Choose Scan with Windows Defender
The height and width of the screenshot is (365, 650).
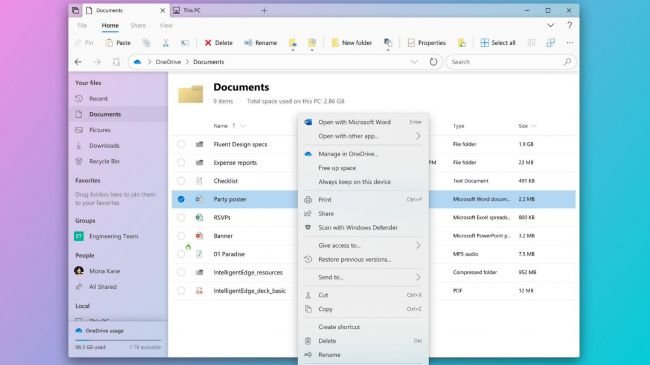[x=364, y=227]
